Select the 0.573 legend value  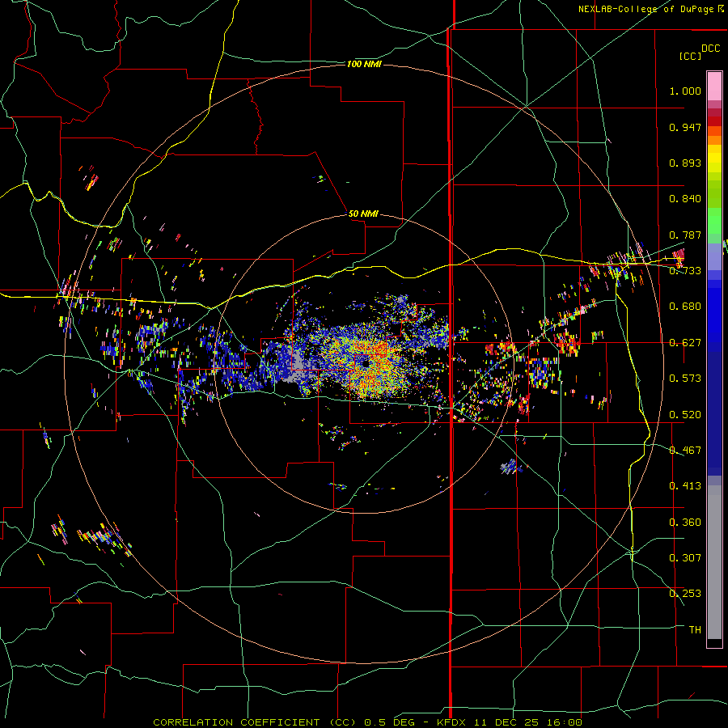pos(685,379)
